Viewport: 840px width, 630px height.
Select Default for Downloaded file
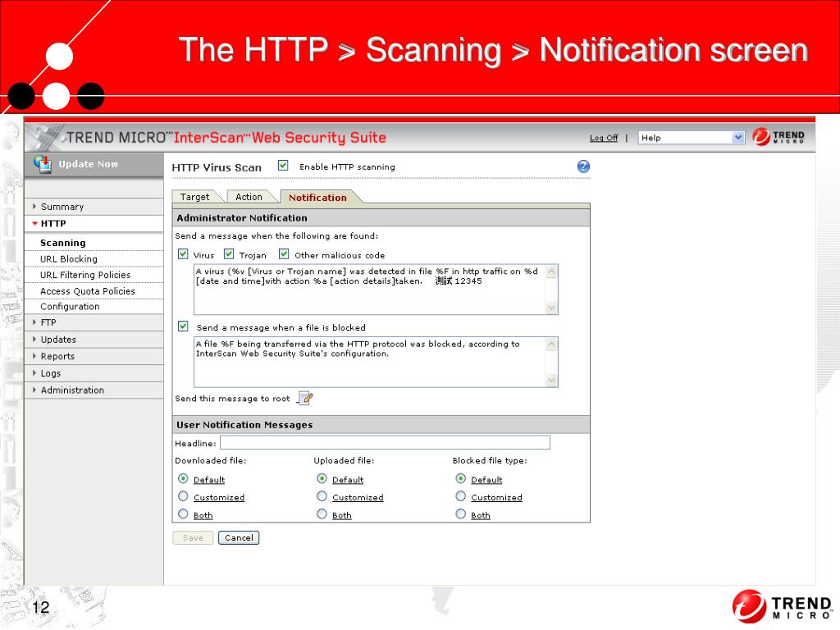(183, 478)
